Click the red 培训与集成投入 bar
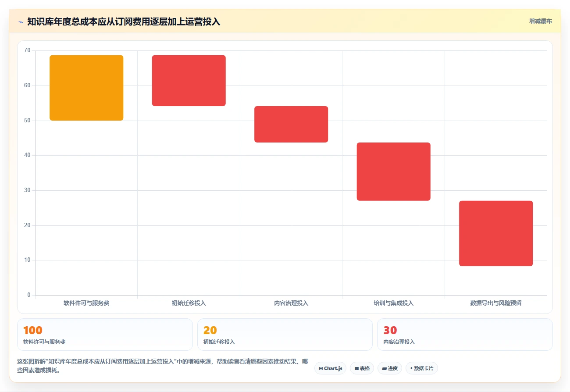This screenshot has width=570, height=392. pos(393,171)
